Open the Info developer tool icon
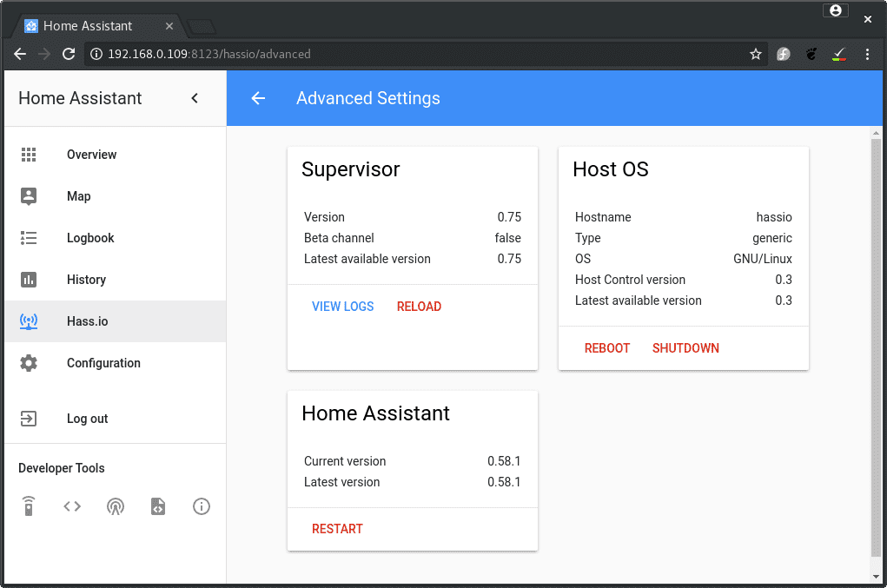This screenshot has width=887, height=588. coord(202,506)
